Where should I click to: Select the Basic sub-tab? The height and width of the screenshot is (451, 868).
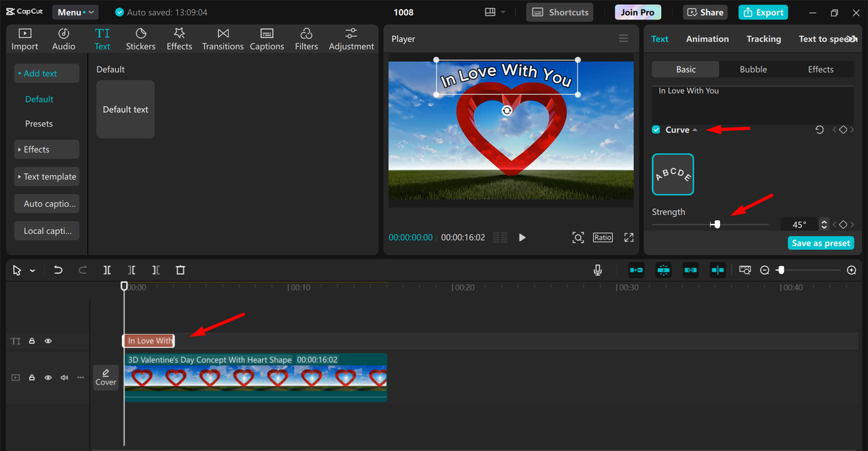[686, 69]
